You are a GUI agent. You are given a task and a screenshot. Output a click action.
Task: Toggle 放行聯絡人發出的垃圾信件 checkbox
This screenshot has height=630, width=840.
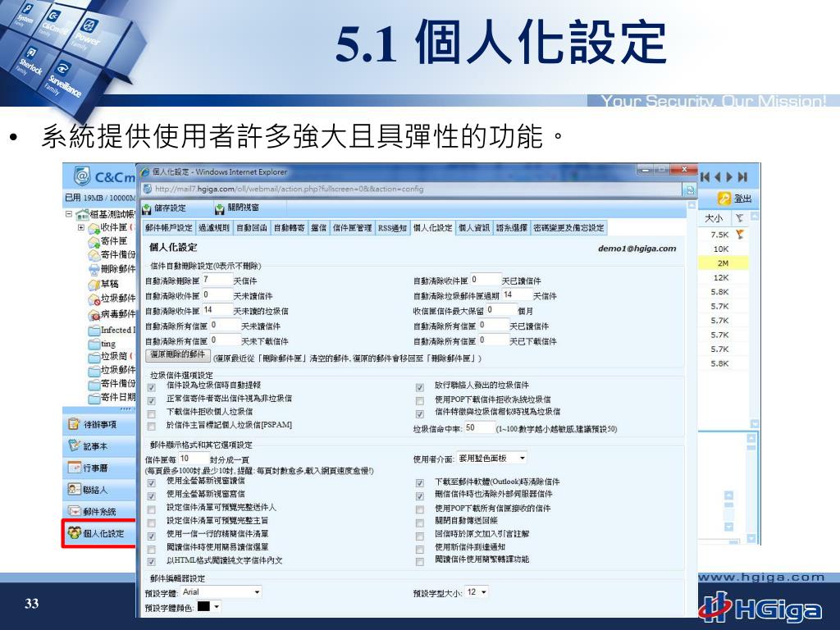point(419,387)
